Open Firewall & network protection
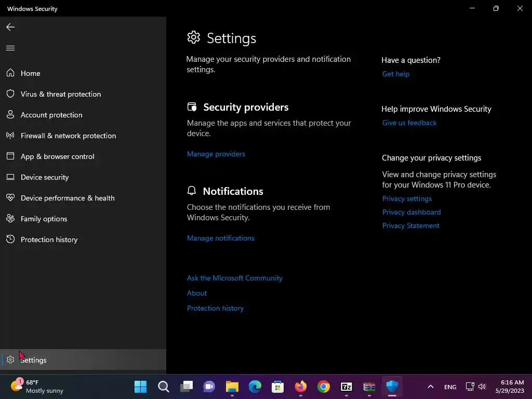Screen dimensions: 532x399 (83, 136)
